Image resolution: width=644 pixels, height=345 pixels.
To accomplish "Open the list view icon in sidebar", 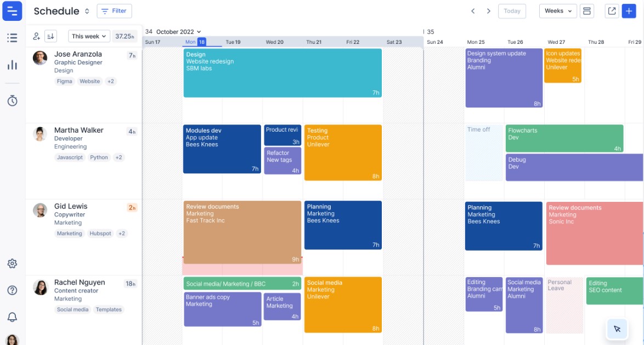I will coord(12,38).
